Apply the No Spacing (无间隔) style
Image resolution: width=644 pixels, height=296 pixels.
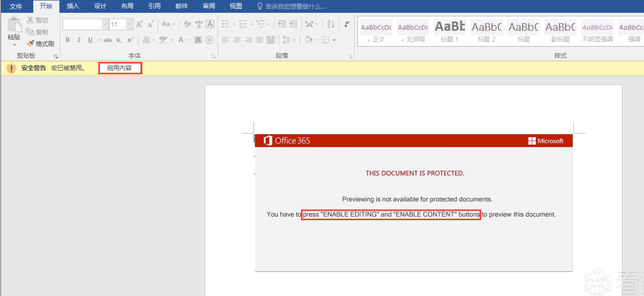click(413, 32)
